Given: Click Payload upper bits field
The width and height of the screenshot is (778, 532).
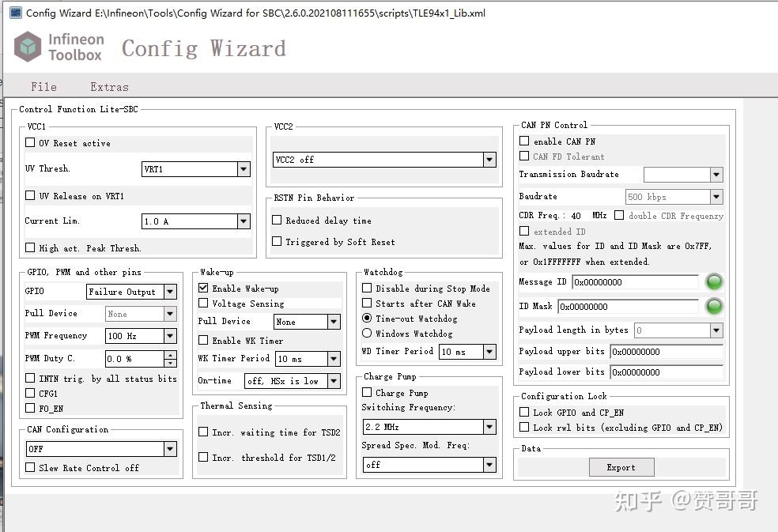Looking at the screenshot, I should coord(667,351).
